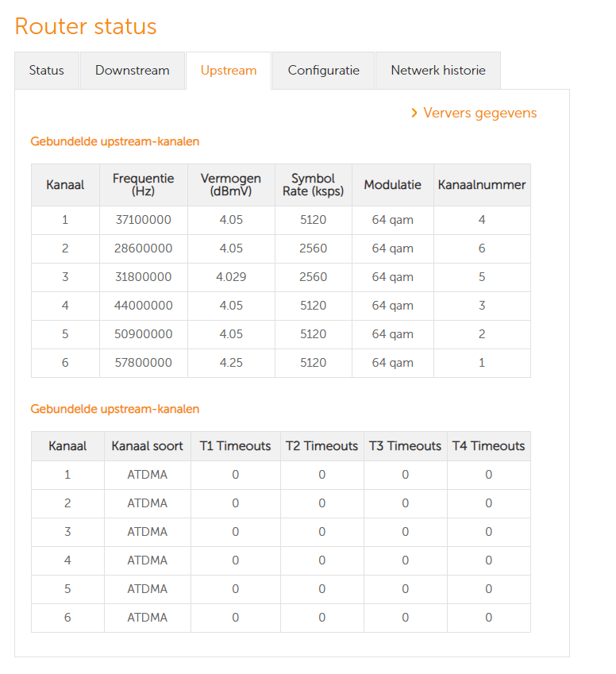Screen dimensions: 616x674
Task: Click 64 qam in the 44000000 row
Action: click(392, 306)
